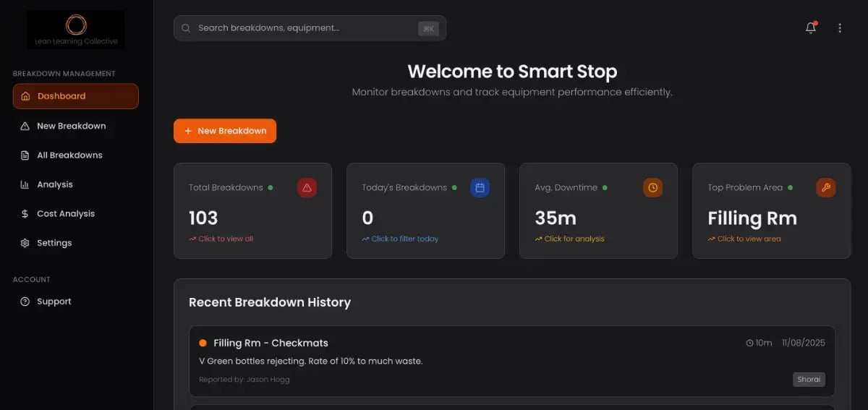Click the blue calendar icon on Today's Breakdowns
The height and width of the screenshot is (410, 868).
[480, 188]
